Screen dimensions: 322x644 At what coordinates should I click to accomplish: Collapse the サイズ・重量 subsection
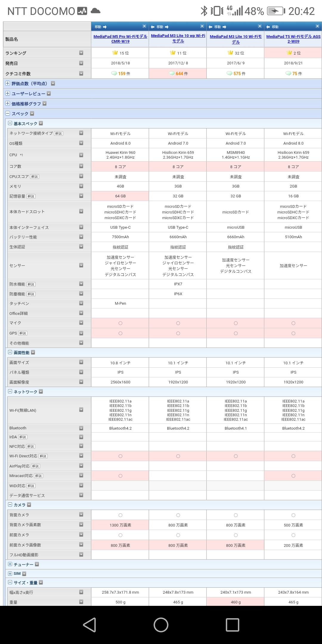(x=10, y=582)
